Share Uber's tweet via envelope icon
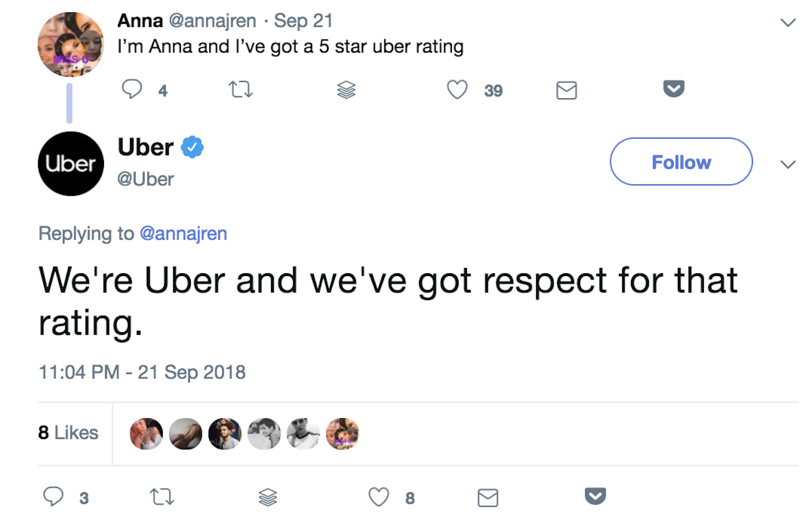This screenshot has width=809, height=532. click(x=488, y=497)
